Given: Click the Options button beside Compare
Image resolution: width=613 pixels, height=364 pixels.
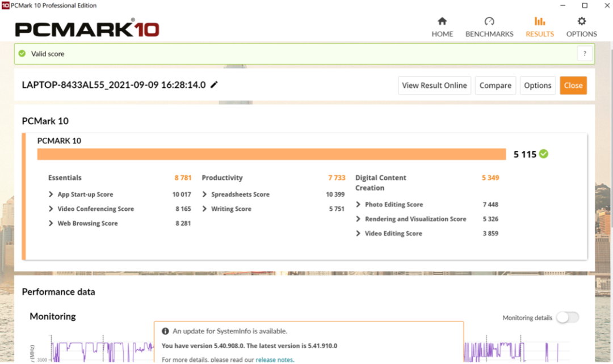Looking at the screenshot, I should pos(538,85).
